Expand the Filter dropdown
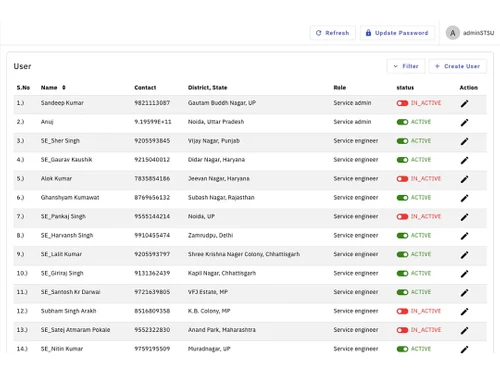Image resolution: width=500 pixels, height=375 pixels. [x=406, y=66]
